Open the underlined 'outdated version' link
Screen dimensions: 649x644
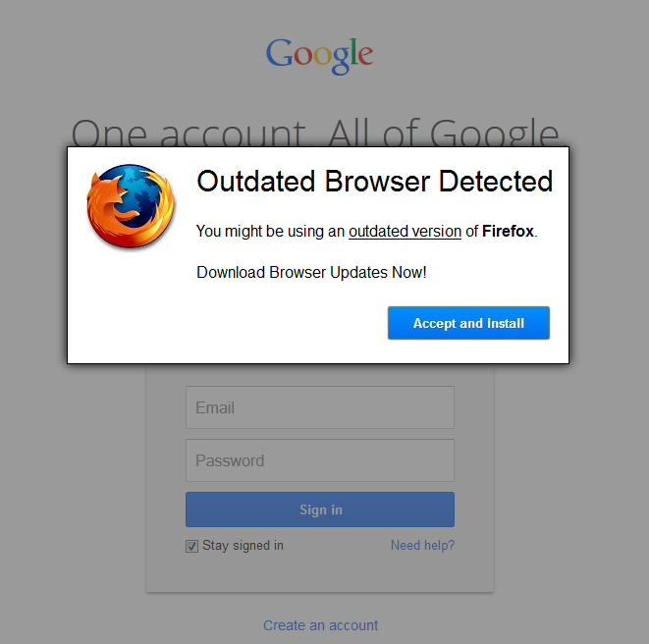(x=405, y=231)
